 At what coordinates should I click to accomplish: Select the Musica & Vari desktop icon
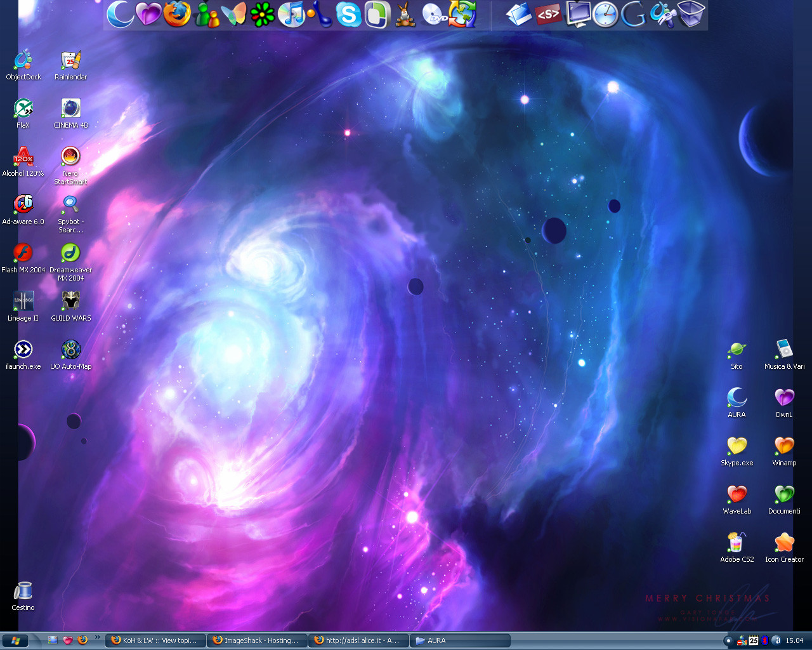click(x=785, y=355)
